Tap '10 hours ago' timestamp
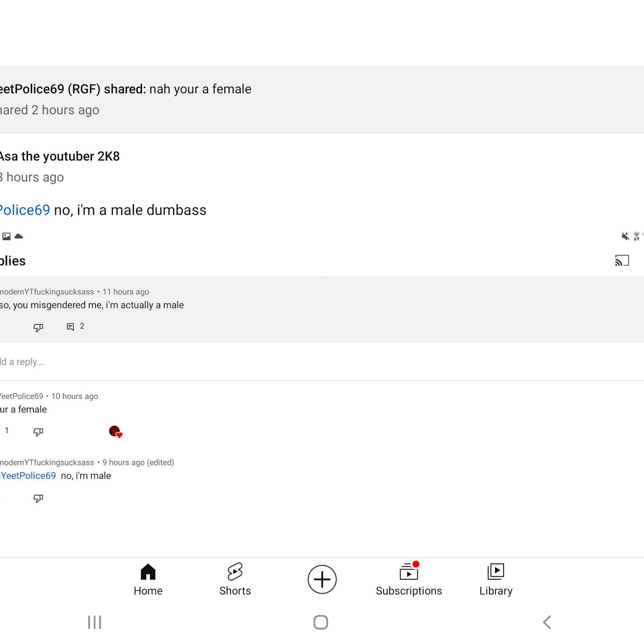 74,396
